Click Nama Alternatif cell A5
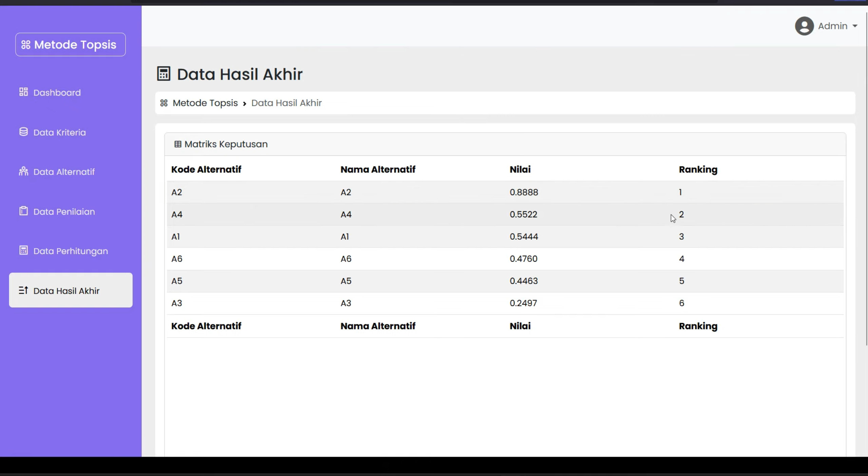This screenshot has width=868, height=476. (346, 281)
